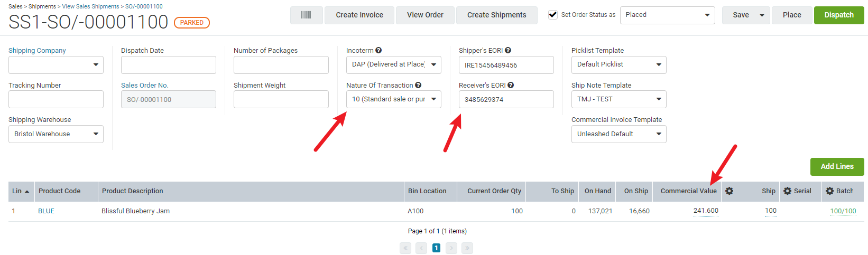Click the Add Lines button
The image size is (868, 255).
pos(837,166)
